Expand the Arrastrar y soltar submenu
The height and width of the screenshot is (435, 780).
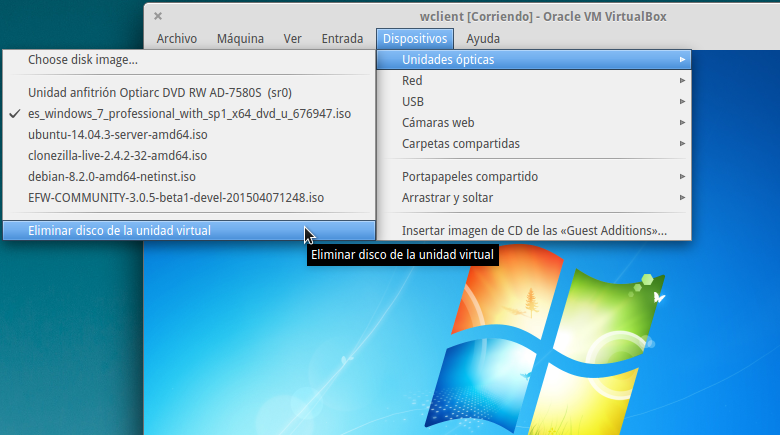tap(534, 198)
